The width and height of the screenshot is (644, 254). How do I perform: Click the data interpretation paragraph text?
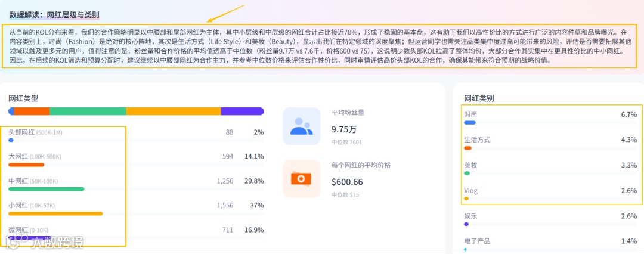point(321,46)
